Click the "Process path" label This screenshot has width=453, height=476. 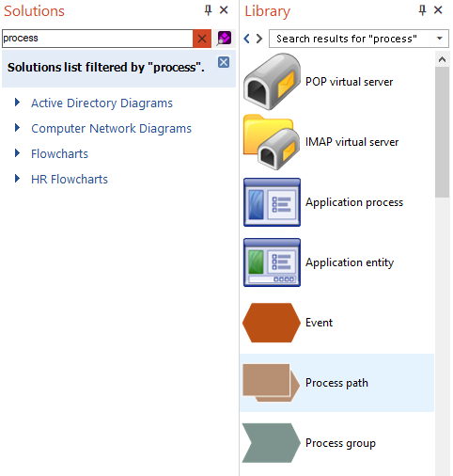click(336, 383)
